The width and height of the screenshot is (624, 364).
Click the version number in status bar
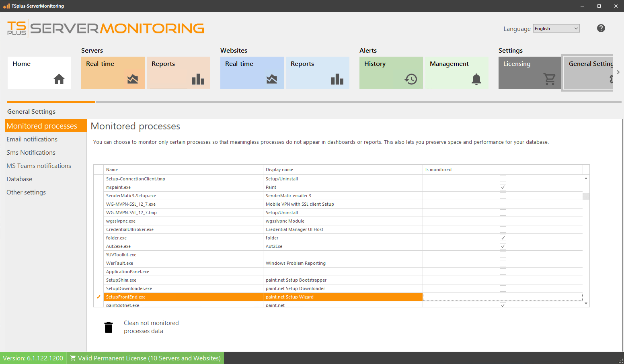click(x=33, y=358)
